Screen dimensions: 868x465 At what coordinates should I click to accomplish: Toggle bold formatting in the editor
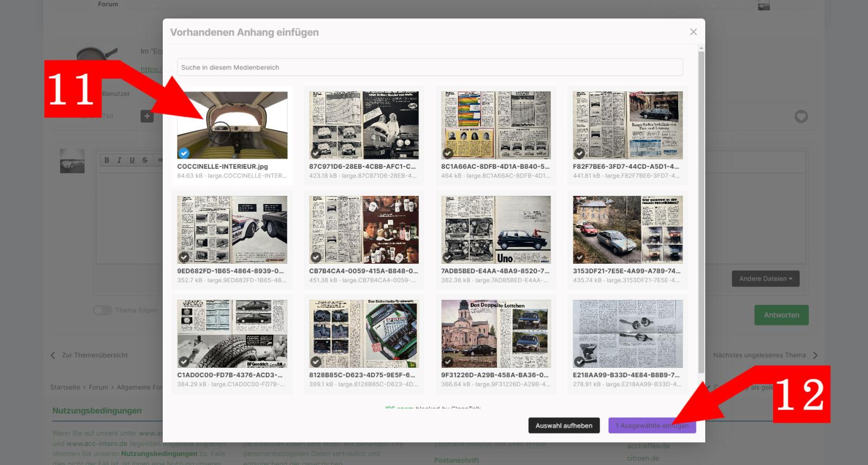coord(107,160)
